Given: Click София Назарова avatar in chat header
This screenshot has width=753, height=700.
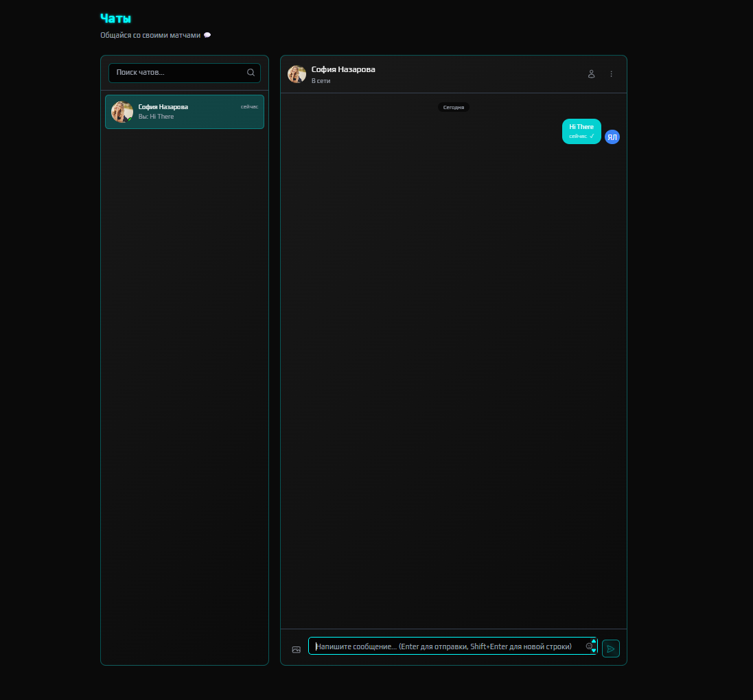Looking at the screenshot, I should click(297, 74).
